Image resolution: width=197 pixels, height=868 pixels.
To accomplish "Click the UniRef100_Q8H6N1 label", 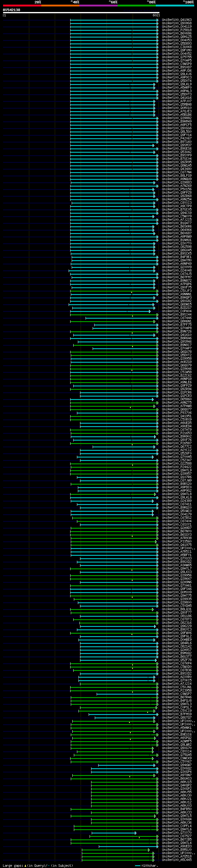I will pyautogui.click(x=177, y=321).
